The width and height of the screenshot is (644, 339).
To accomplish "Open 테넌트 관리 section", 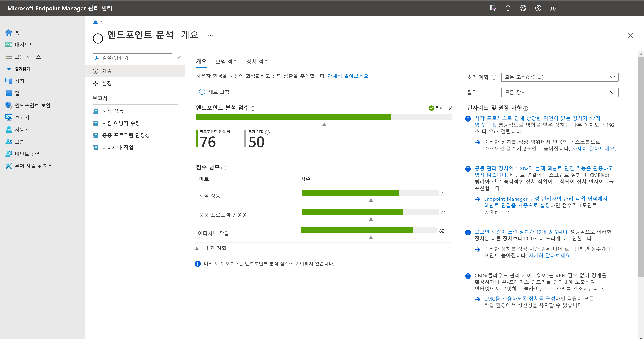I will pos(23,154).
